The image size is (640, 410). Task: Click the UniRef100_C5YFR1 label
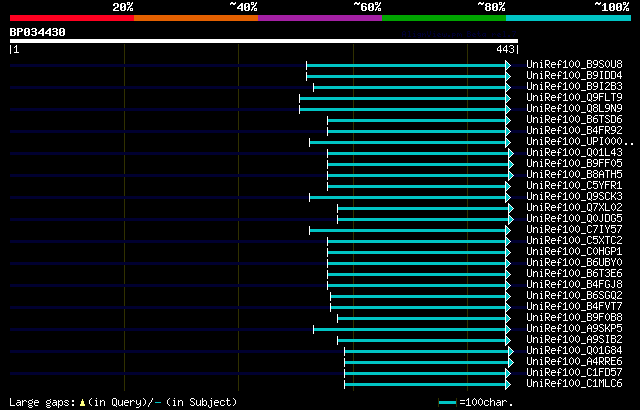[574, 186]
